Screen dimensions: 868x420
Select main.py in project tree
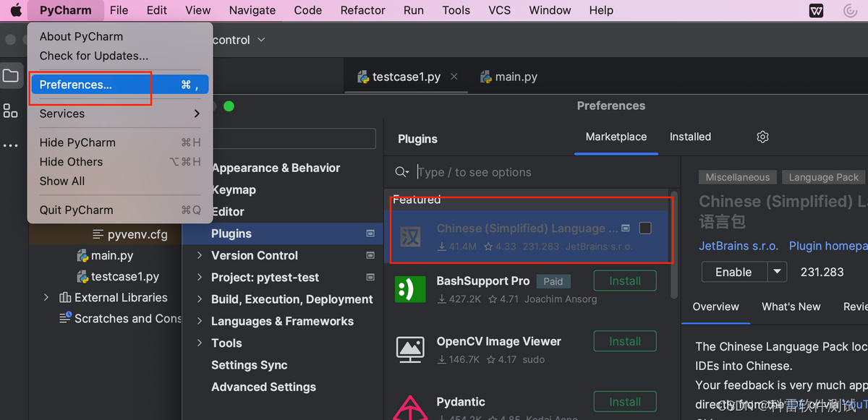pyautogui.click(x=112, y=255)
